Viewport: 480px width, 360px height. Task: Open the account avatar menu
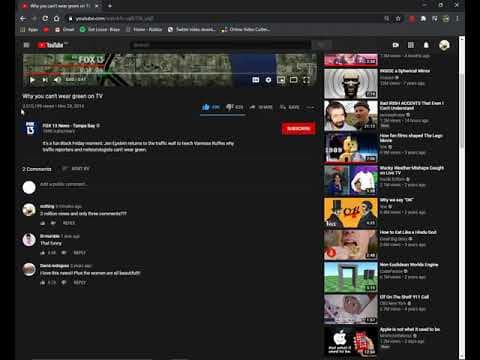coord(444,45)
